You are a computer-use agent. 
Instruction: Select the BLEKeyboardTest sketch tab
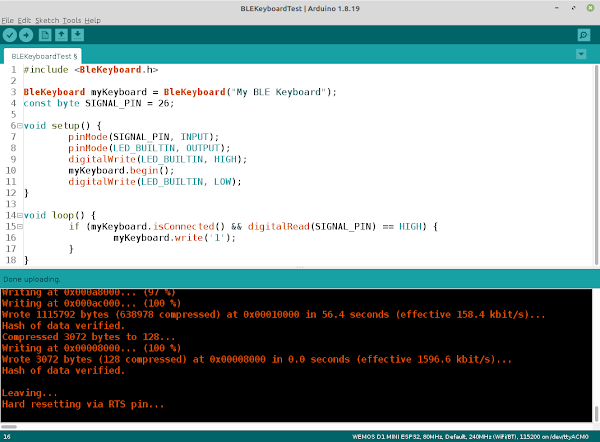pos(43,56)
